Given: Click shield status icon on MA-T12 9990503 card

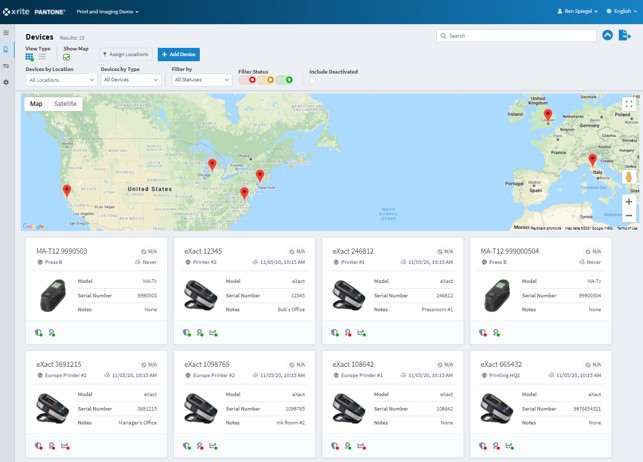Looking at the screenshot, I should (x=39, y=332).
